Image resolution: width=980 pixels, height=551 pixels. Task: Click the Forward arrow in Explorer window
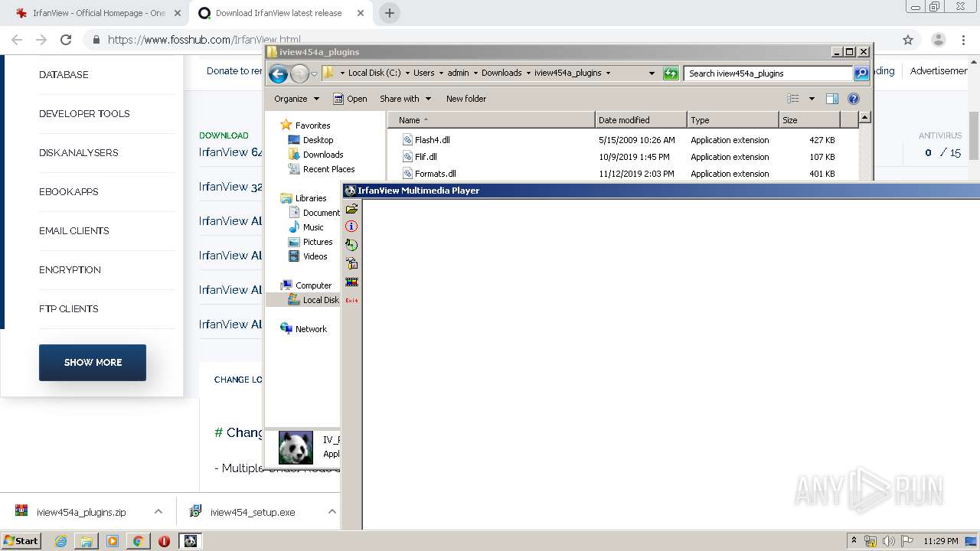299,73
